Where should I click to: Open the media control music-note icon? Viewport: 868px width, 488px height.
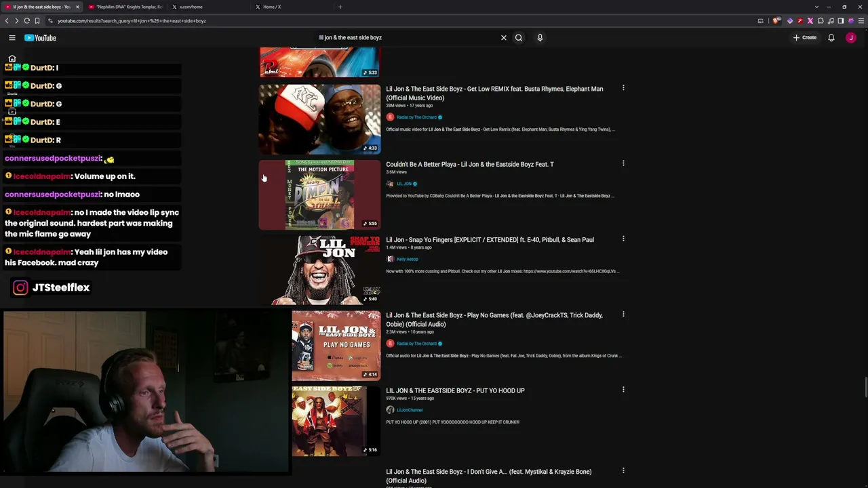pyautogui.click(x=831, y=21)
